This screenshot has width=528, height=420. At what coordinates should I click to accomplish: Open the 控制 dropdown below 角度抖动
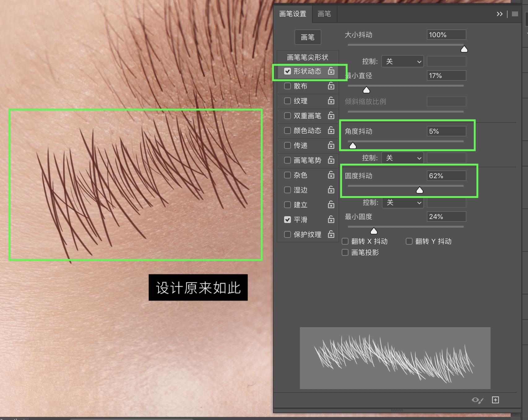402,158
